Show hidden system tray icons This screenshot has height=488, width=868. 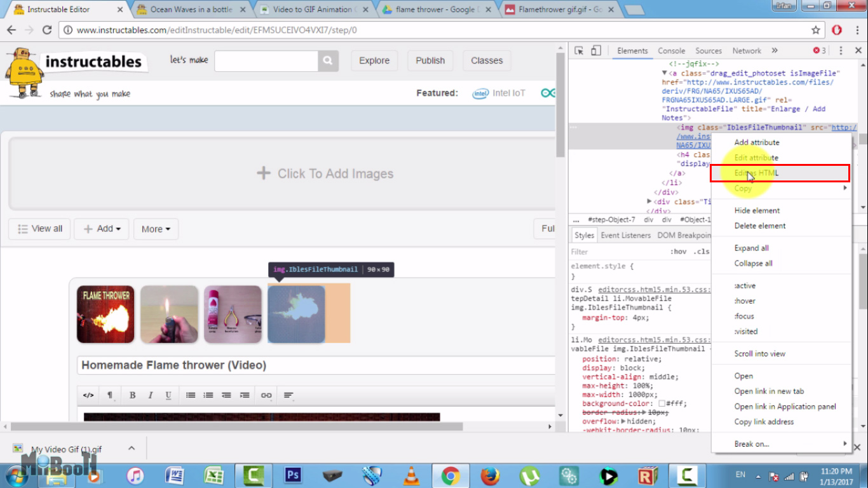click(759, 475)
